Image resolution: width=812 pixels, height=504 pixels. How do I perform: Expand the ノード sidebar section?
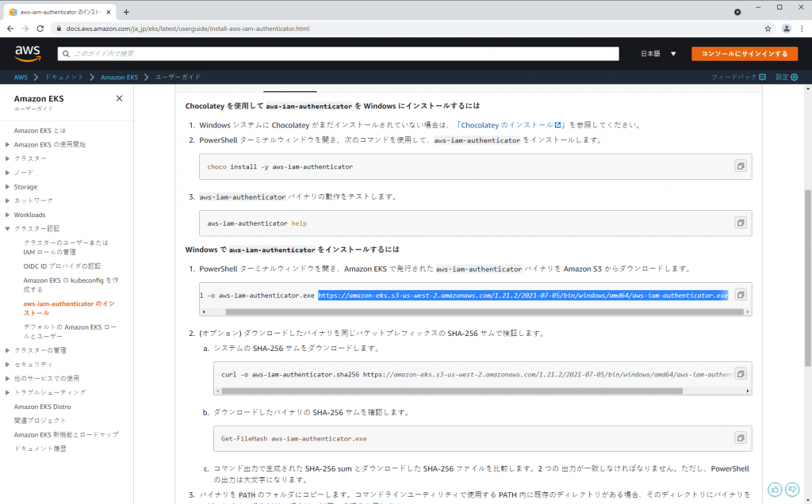tap(7, 172)
